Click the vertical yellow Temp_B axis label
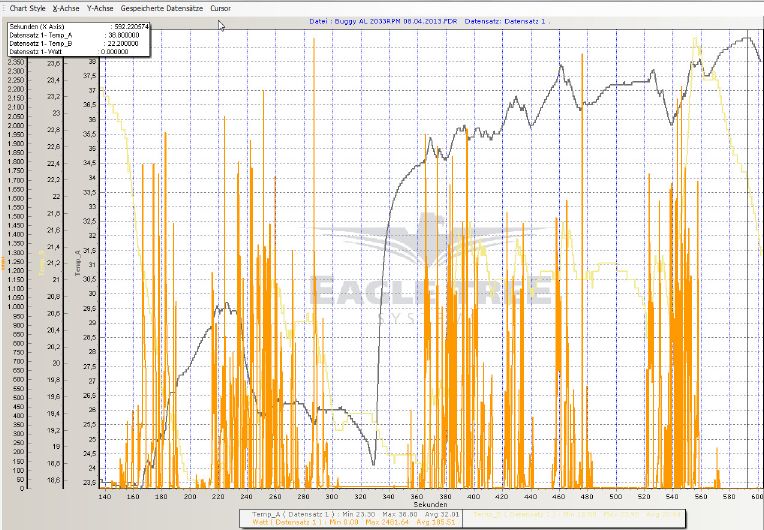764x530 pixels. (x=41, y=263)
